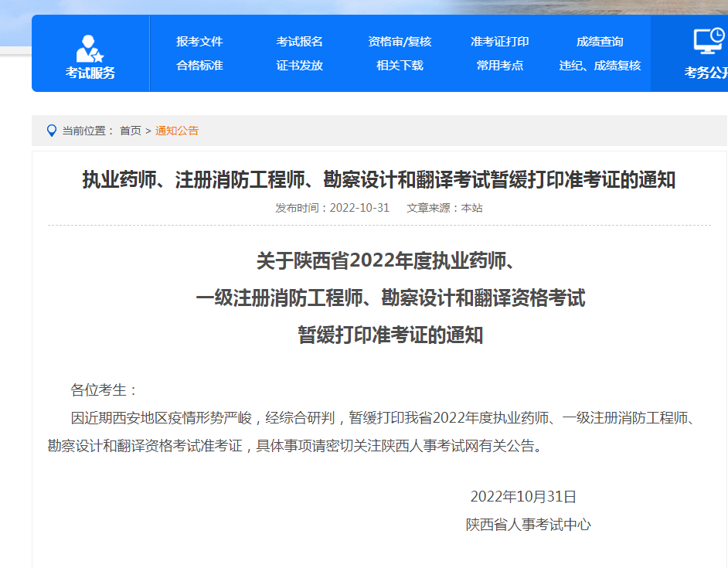The image size is (728, 568).
Task: Click the heading line 关于陕西省2022年度执业药师
Action: coord(386,260)
